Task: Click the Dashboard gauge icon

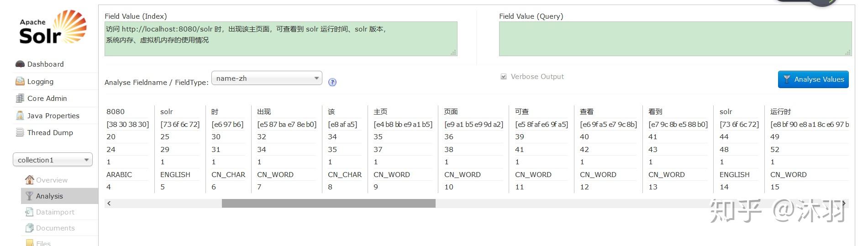Action: point(20,64)
